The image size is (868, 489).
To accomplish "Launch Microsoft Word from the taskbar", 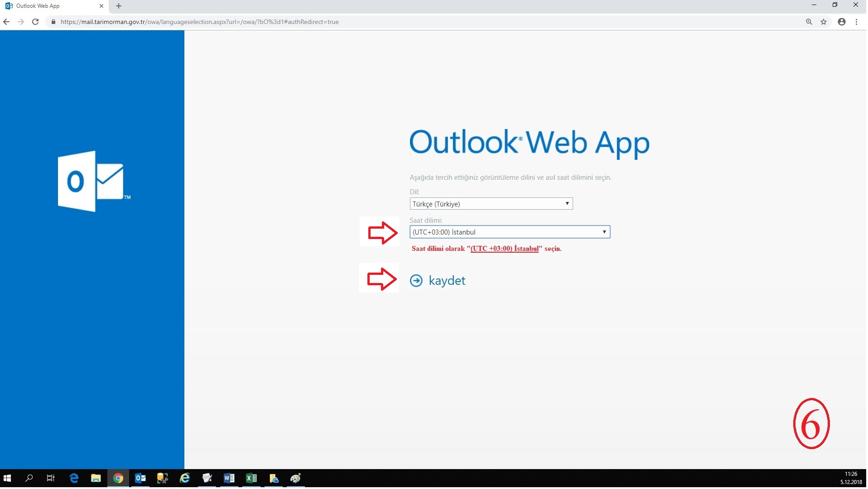I will [x=229, y=478].
